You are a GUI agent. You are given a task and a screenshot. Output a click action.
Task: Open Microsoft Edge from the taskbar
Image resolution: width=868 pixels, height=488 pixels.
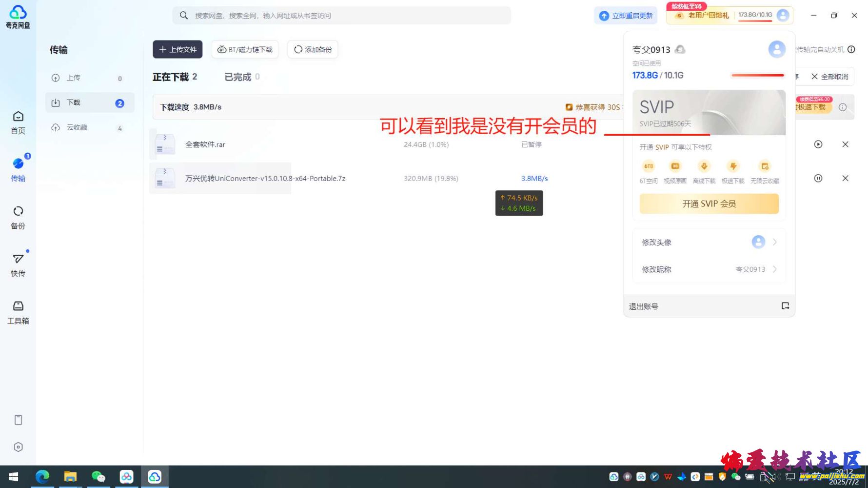pyautogui.click(x=42, y=477)
